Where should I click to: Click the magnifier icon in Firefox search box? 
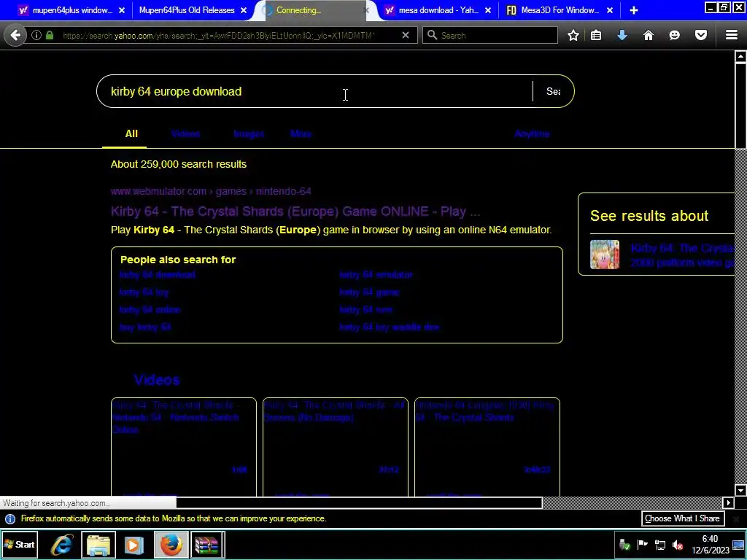(x=432, y=35)
